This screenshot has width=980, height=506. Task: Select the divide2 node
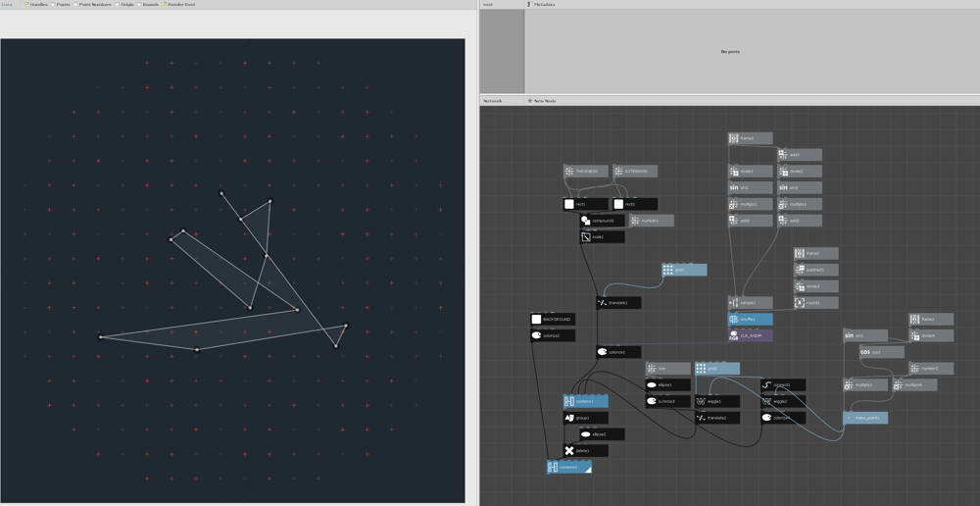click(800, 171)
